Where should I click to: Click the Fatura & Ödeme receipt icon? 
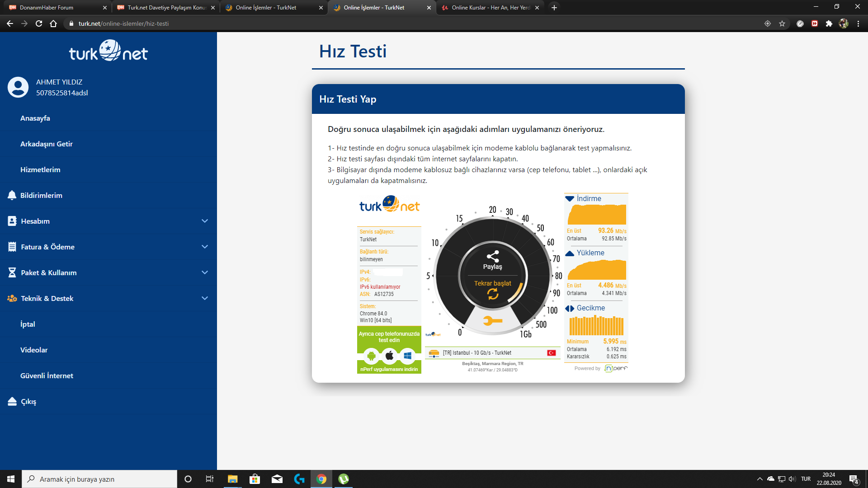[x=12, y=247]
